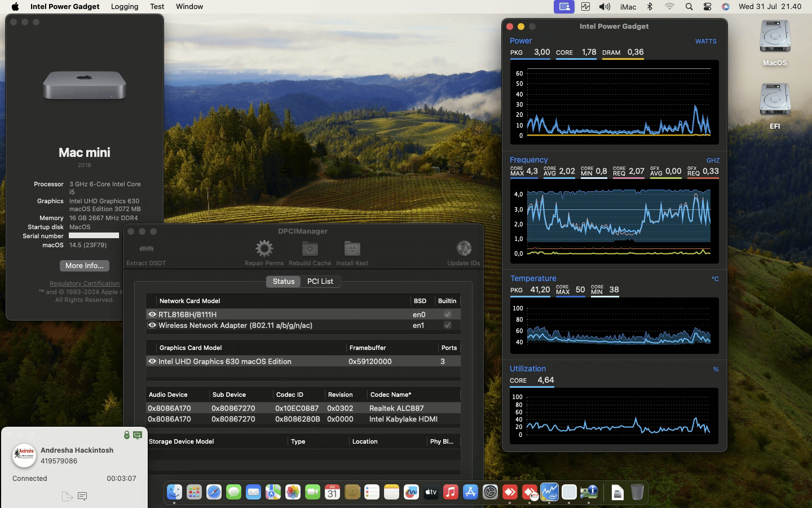
Task: Open Calendar showing July 31 from the Dock
Action: pyautogui.click(x=332, y=492)
